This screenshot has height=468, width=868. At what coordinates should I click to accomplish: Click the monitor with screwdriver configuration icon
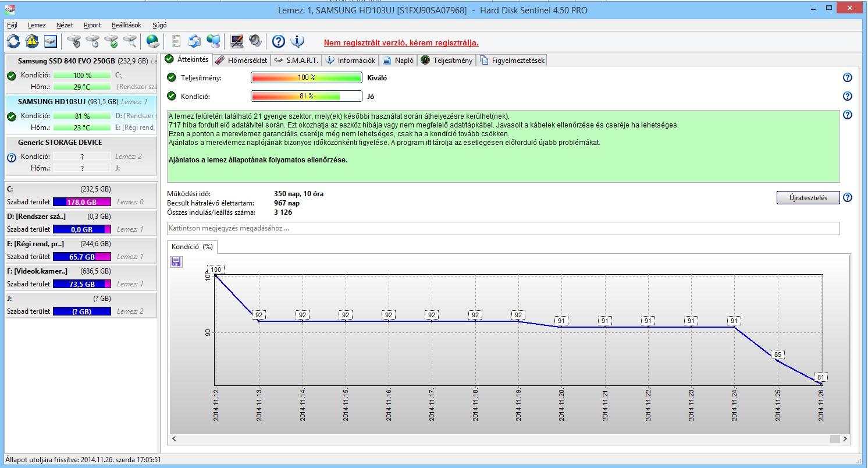[x=237, y=41]
